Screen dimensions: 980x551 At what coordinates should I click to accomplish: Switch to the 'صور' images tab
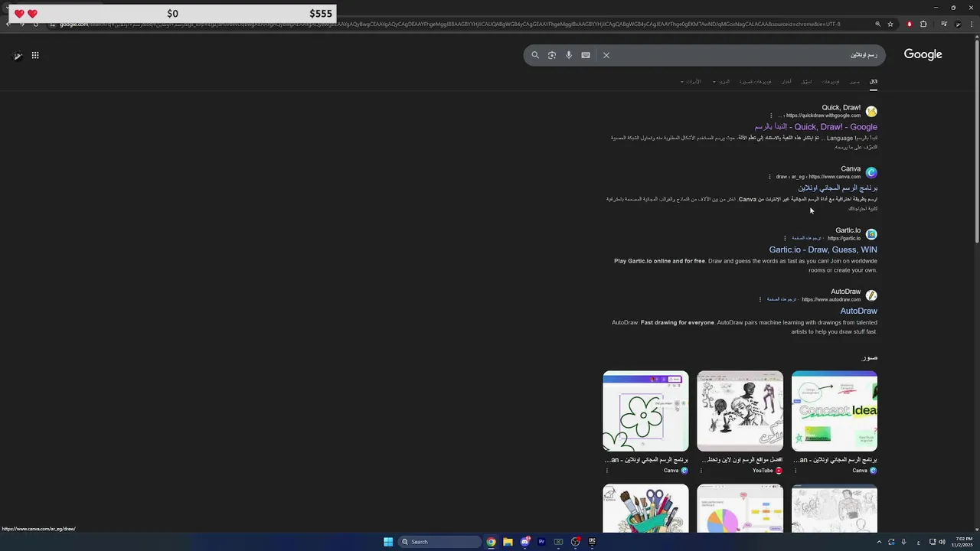coord(854,81)
